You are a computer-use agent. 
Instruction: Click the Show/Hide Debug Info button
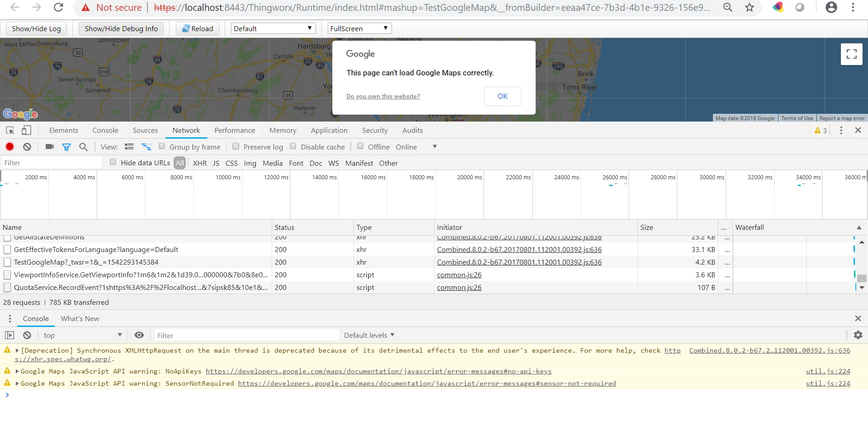click(x=121, y=28)
